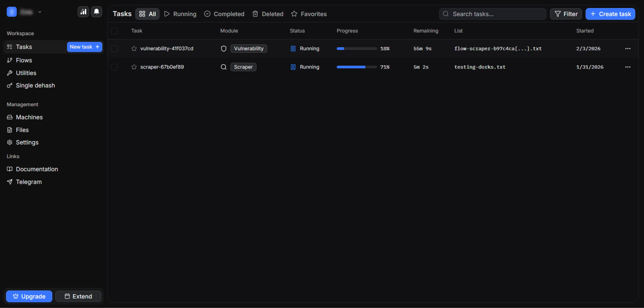Check the vulnerability-41f037cd row checkbox
644x308 pixels.
pos(114,48)
